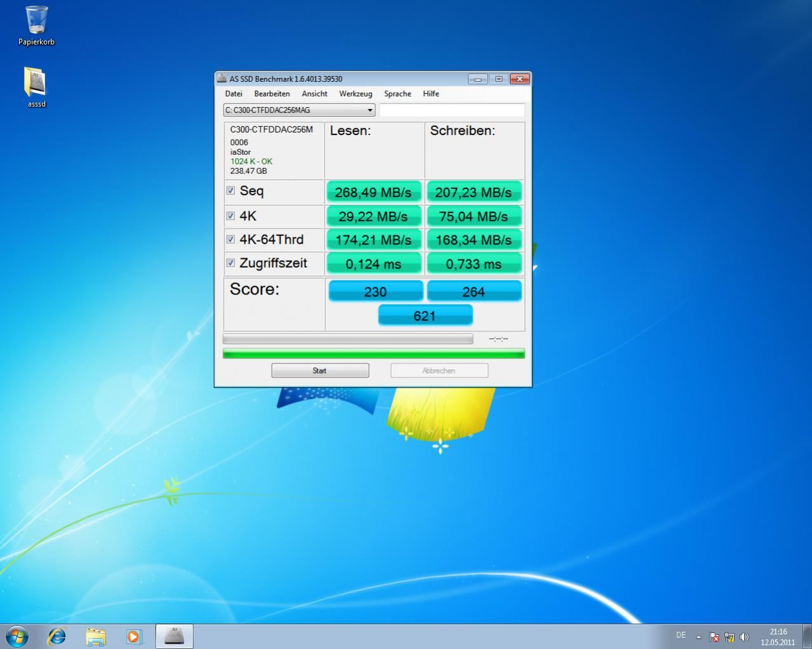This screenshot has height=649, width=812.
Task: Click the DE language indicator
Action: click(x=681, y=635)
